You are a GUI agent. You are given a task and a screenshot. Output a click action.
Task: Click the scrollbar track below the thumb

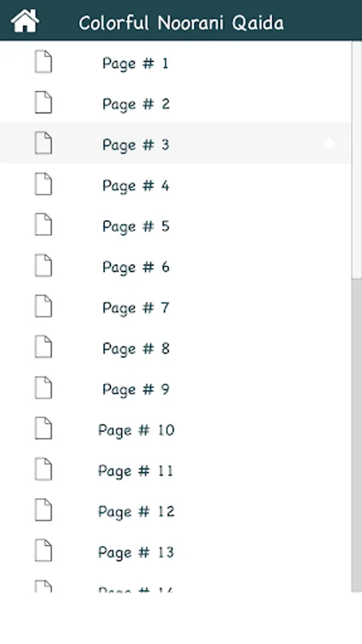click(x=356, y=435)
